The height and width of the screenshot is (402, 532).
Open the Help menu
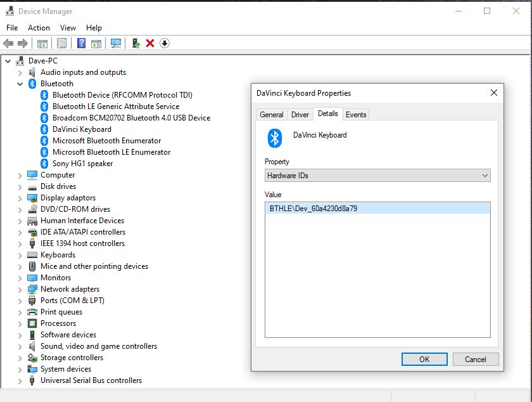(x=94, y=28)
